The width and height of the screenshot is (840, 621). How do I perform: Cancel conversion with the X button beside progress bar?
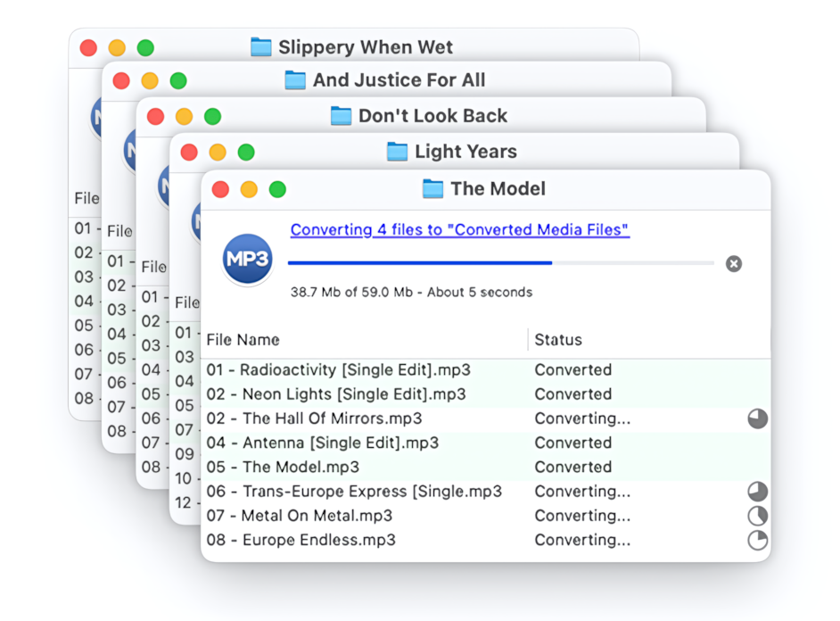(x=733, y=263)
